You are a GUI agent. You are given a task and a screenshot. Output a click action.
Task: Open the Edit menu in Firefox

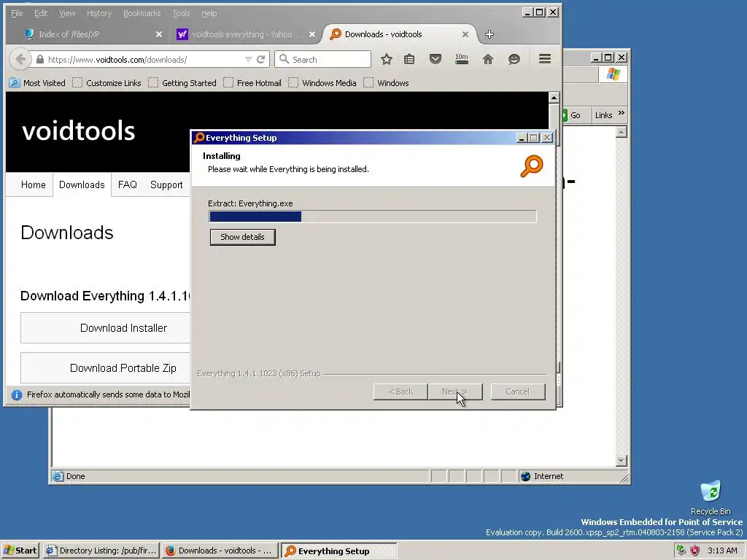[x=41, y=13]
